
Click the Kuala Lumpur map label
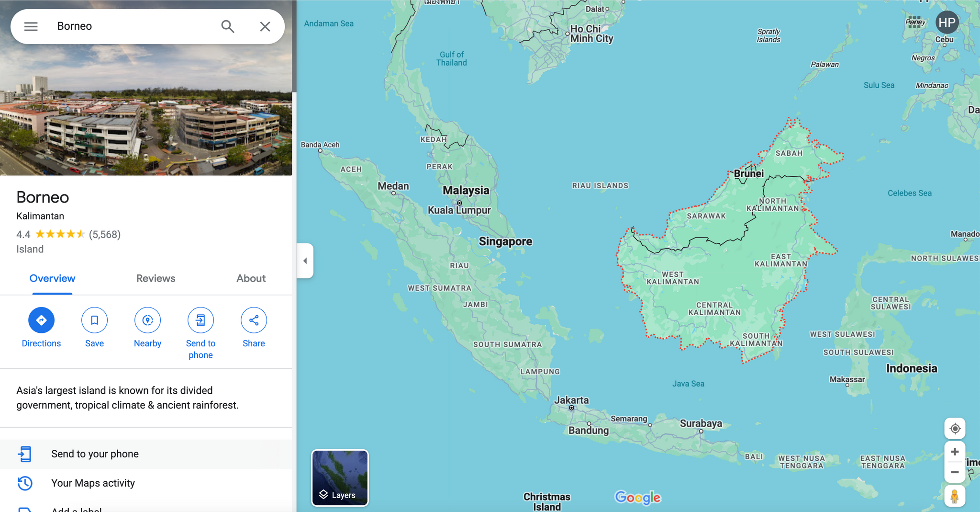(x=459, y=210)
